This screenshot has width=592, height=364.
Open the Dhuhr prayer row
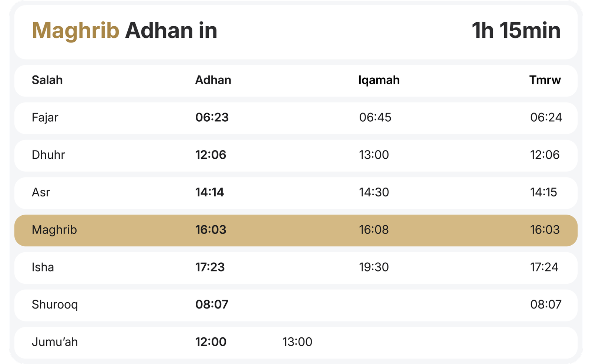pyautogui.click(x=48, y=155)
